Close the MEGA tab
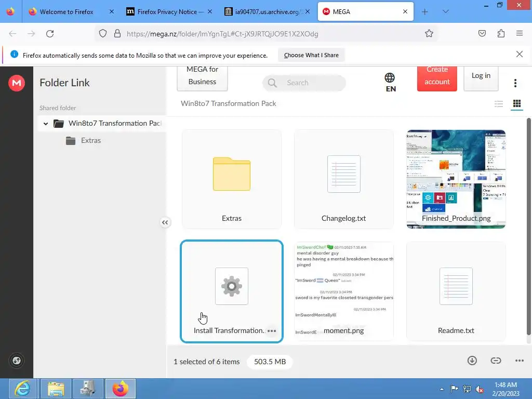The height and width of the screenshot is (399, 532). pyautogui.click(x=405, y=12)
